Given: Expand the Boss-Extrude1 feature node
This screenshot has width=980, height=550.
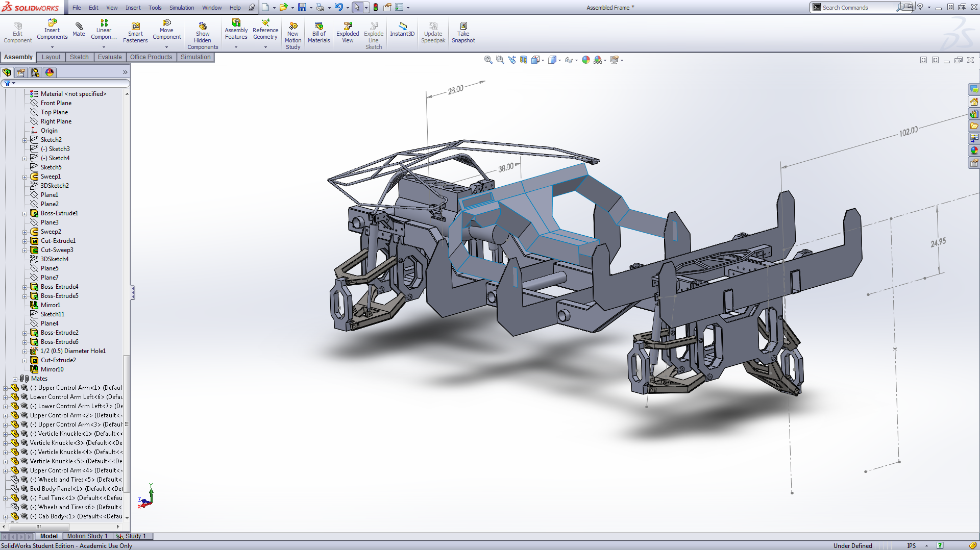Looking at the screenshot, I should [x=24, y=214].
